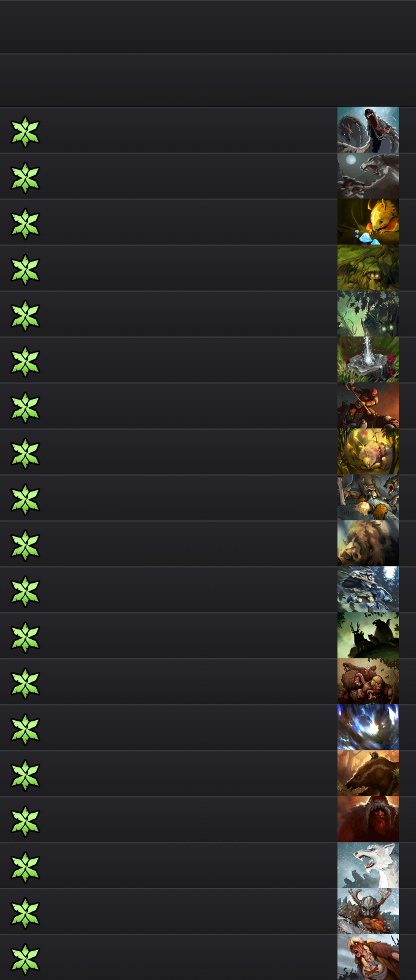Image resolution: width=416 pixels, height=980 pixels.
Task: Open the glowing yellow flower pod thumbnail
Action: pos(368,452)
